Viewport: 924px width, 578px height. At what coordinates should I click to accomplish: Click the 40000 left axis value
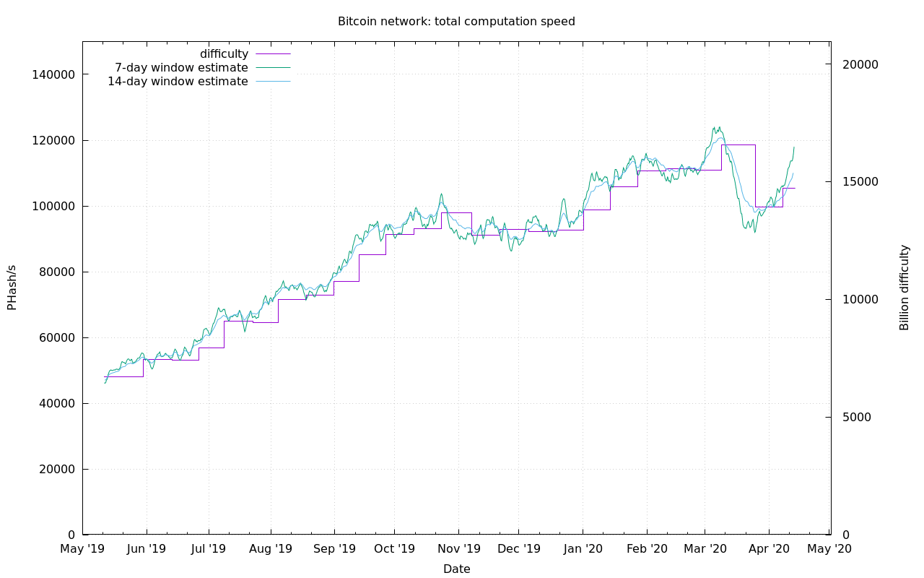56,403
